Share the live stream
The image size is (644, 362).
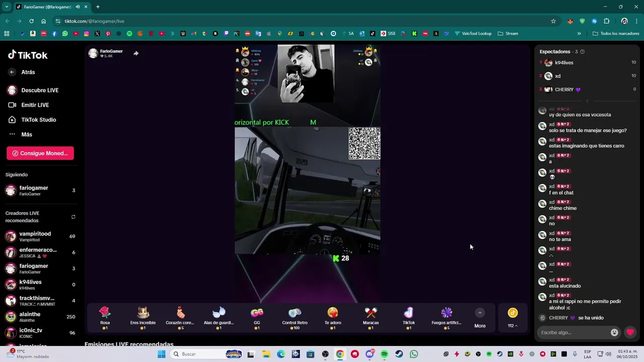coord(136,53)
